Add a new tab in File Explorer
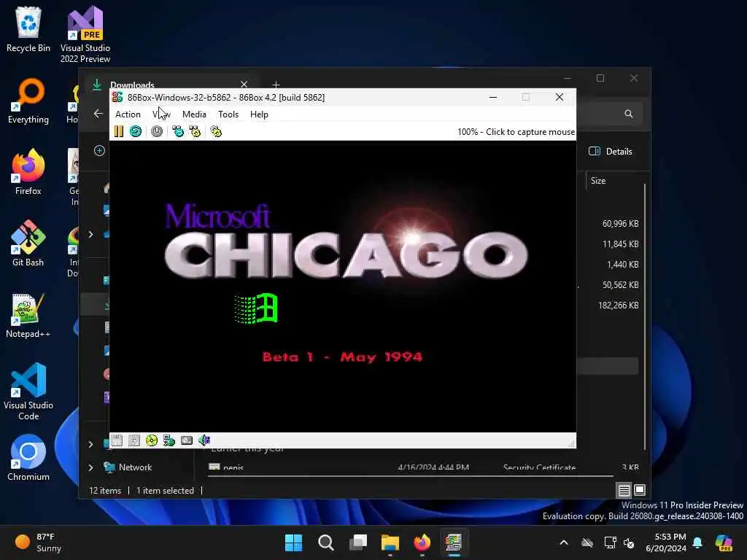Viewport: 747px width, 560px height. 276,85
